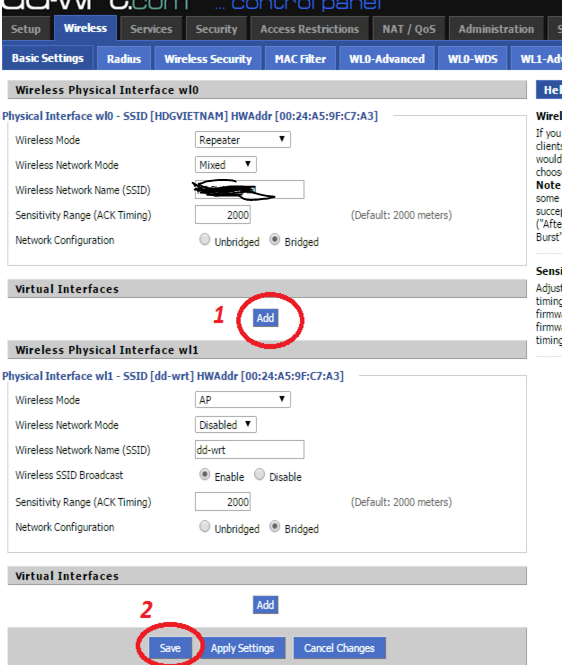Screen dimensions: 568x665
Task: Add a virtual interface under wl1
Action: pos(266,605)
